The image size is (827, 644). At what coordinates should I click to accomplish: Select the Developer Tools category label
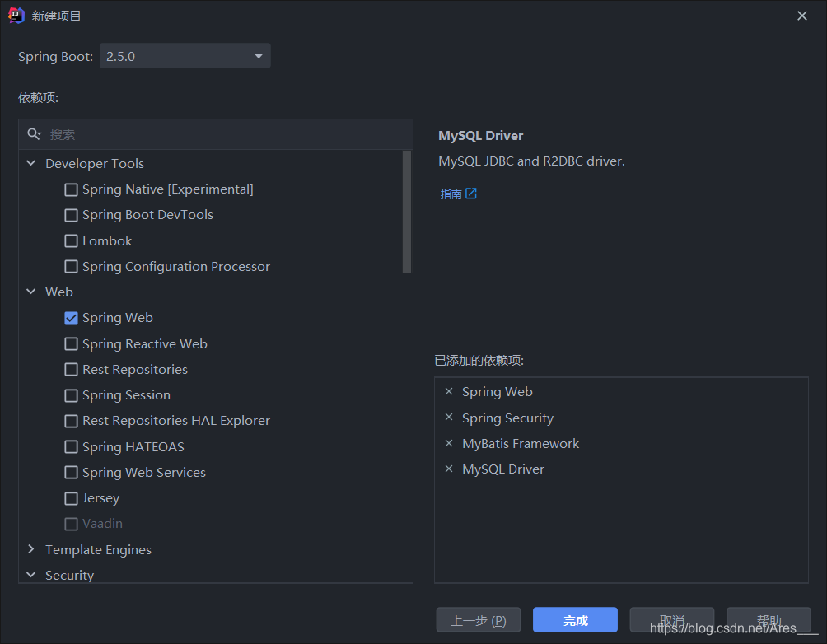[95, 164]
